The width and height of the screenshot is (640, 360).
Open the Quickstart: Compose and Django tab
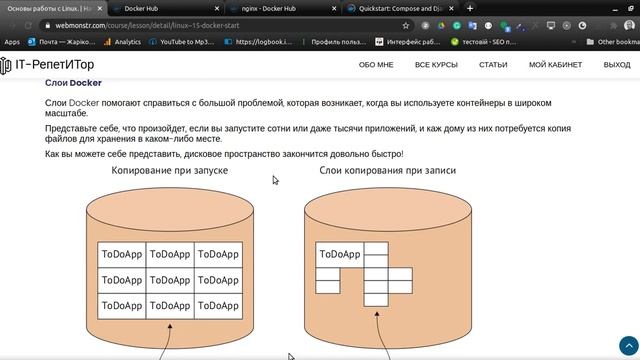[400, 8]
